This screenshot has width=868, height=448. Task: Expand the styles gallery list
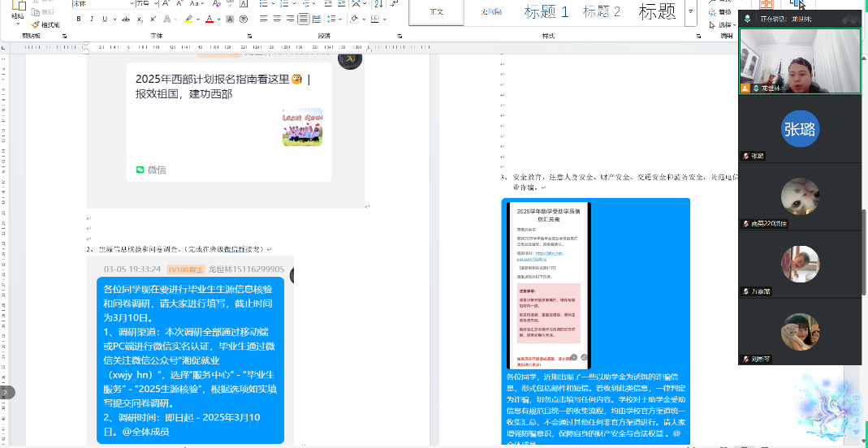coord(691,11)
